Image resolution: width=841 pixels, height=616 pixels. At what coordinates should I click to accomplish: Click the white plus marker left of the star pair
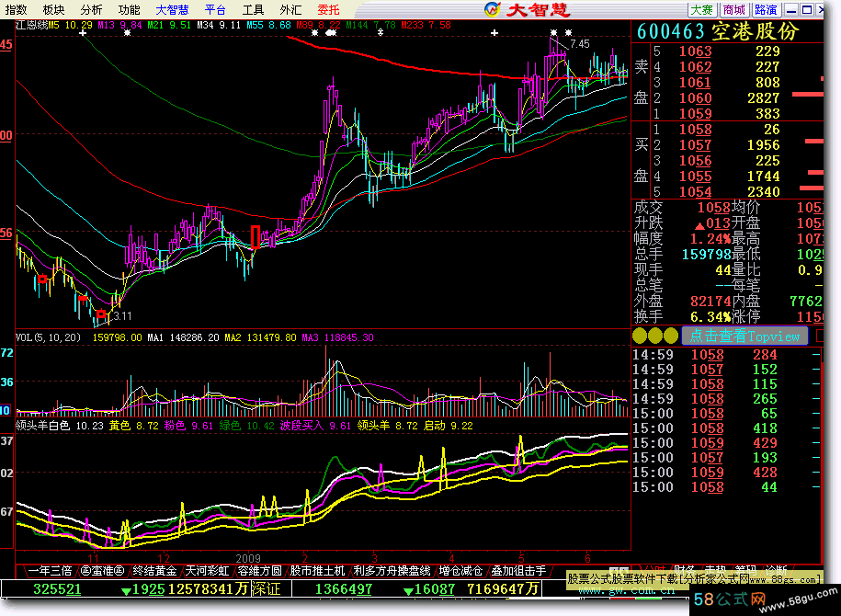(494, 33)
